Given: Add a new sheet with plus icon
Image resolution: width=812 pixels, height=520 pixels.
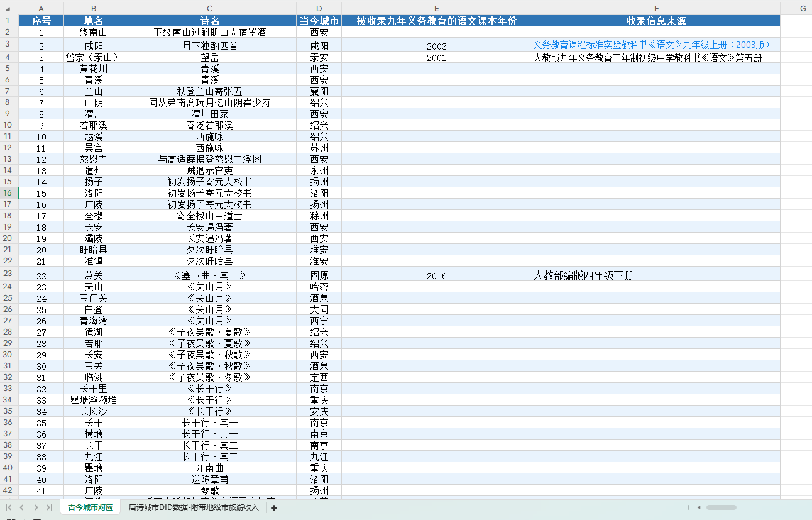Looking at the screenshot, I should pos(274,507).
